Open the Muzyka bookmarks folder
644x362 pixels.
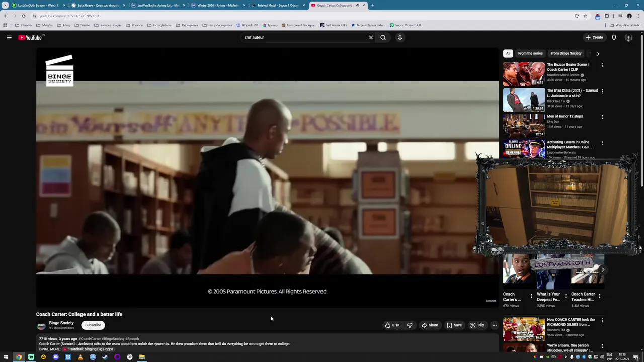[44, 25]
